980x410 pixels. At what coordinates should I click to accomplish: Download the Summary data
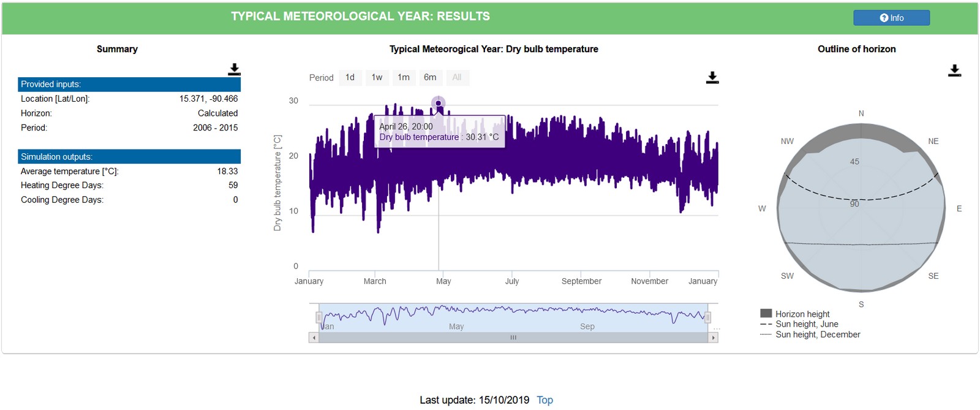[x=234, y=69]
